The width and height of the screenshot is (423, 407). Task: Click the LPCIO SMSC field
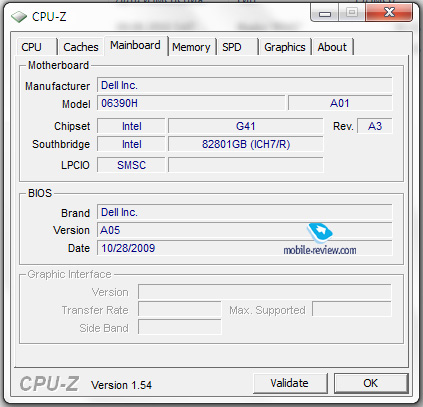[x=131, y=165]
